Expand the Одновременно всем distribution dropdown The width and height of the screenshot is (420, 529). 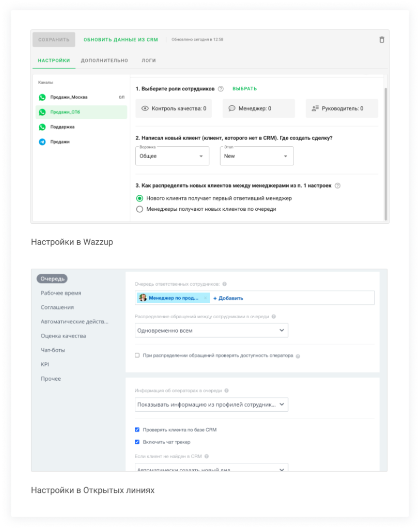point(211,331)
